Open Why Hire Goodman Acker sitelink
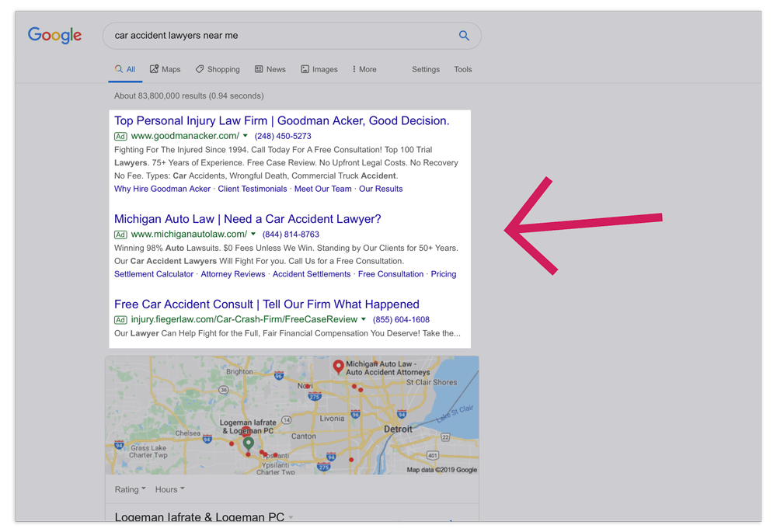 point(162,189)
